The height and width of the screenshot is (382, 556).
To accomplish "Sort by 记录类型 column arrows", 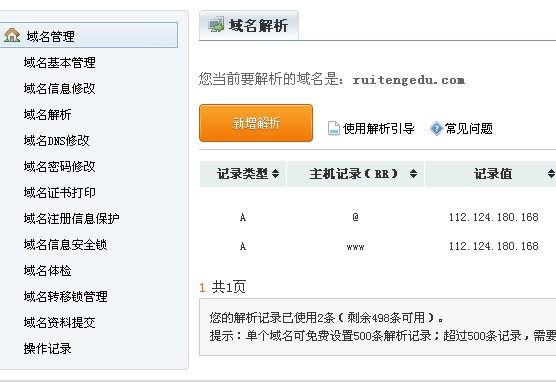I will coord(275,174).
